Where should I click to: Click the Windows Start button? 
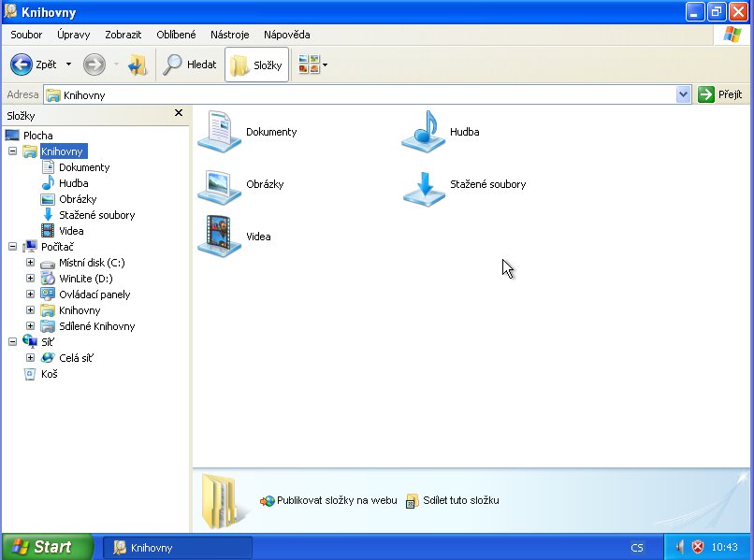pos(47,547)
